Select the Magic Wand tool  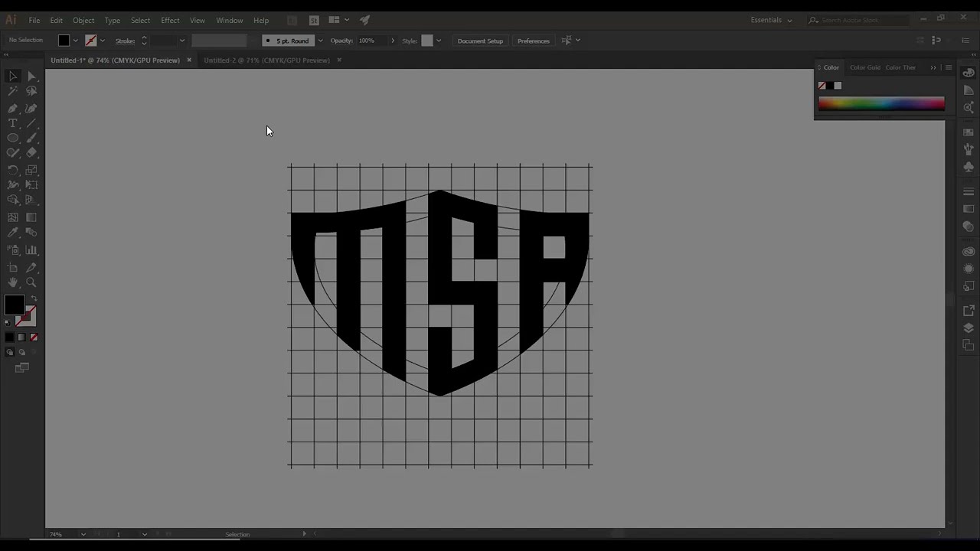[13, 91]
